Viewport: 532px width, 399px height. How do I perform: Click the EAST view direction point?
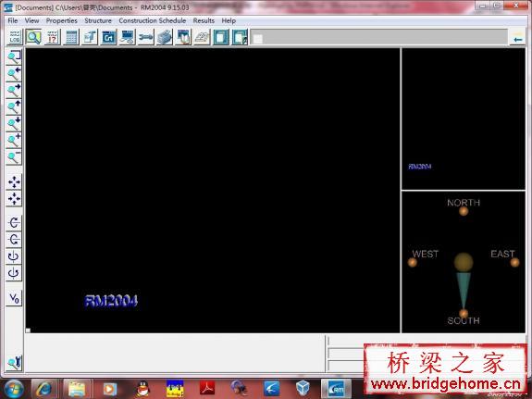(x=514, y=262)
